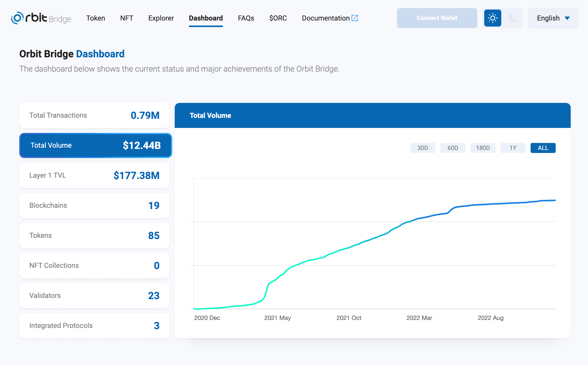Switch to dark mode moon icon

(x=512, y=18)
